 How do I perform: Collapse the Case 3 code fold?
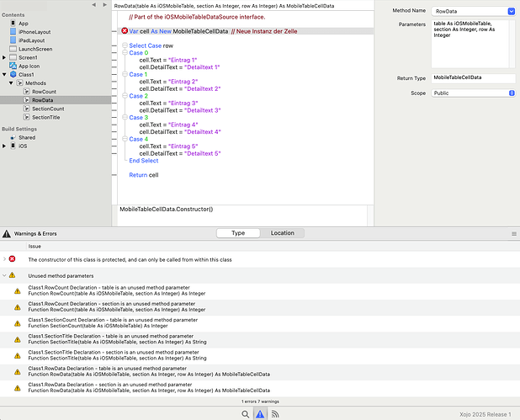point(125,117)
